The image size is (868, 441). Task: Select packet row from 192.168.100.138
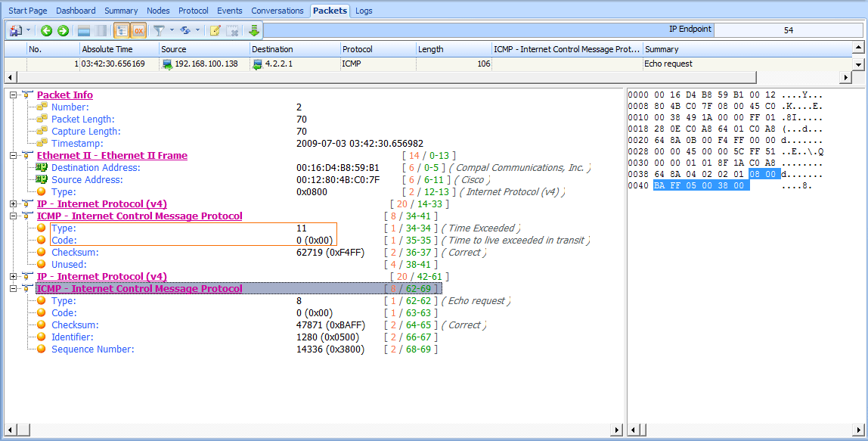[428, 64]
